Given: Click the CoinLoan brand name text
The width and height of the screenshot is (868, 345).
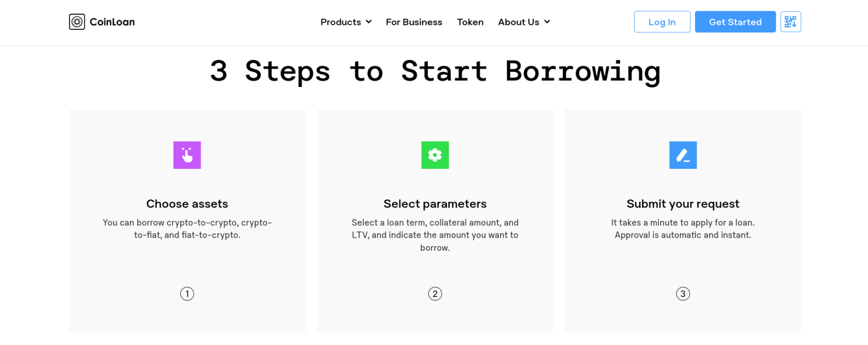Looking at the screenshot, I should coord(112,22).
